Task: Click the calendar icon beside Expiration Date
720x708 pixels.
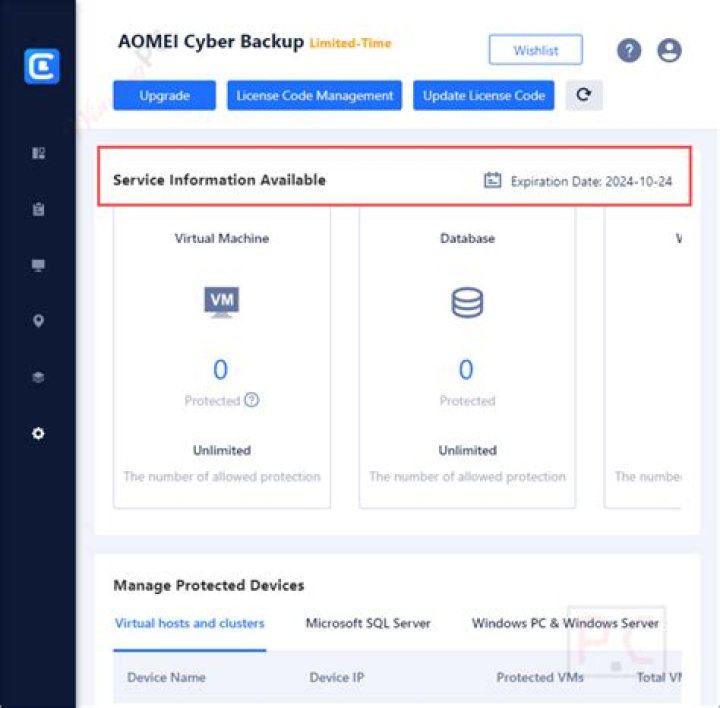Action: [x=492, y=180]
